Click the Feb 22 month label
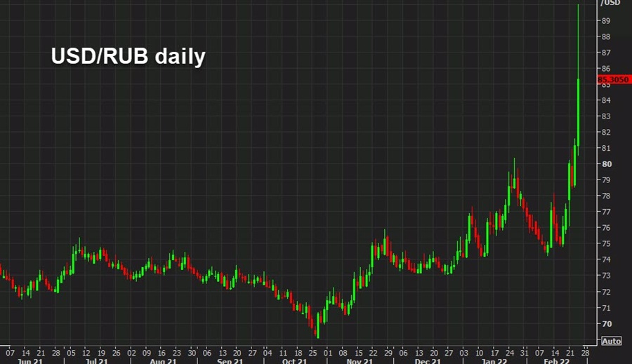 tap(556, 360)
